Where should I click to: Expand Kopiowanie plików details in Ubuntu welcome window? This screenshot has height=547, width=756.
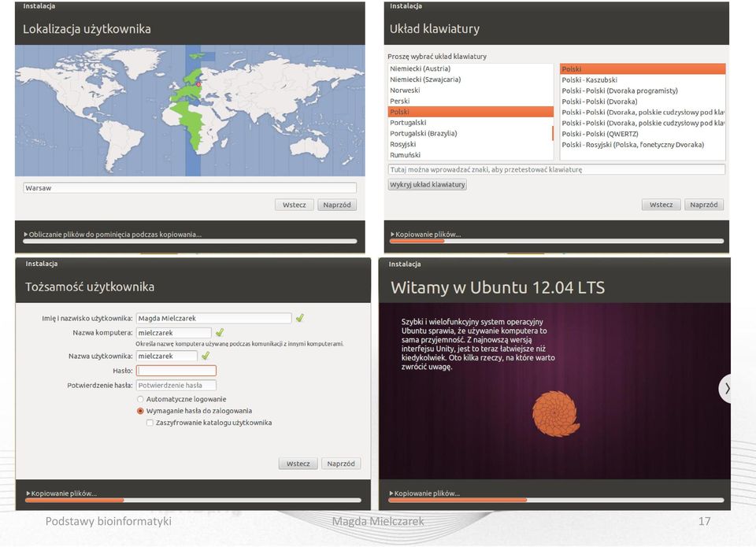click(391, 493)
